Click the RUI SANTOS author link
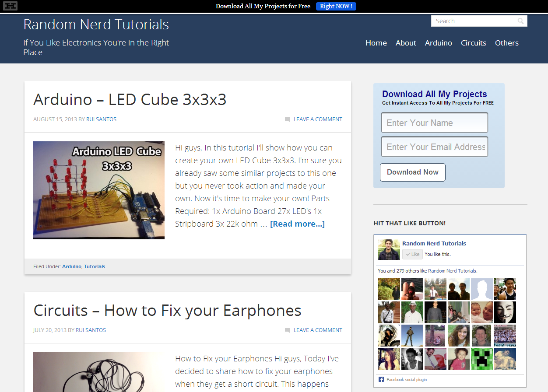This screenshot has width=548, height=392. 101,119
